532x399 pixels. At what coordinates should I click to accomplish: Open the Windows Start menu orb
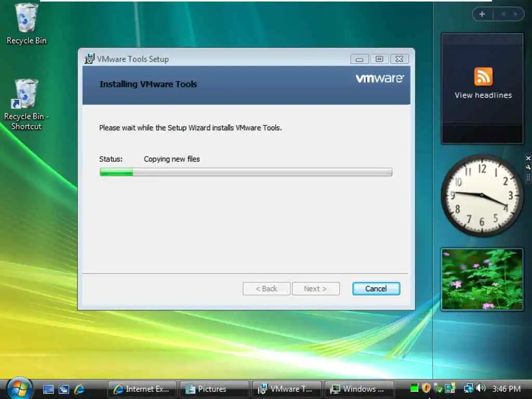[x=19, y=389]
